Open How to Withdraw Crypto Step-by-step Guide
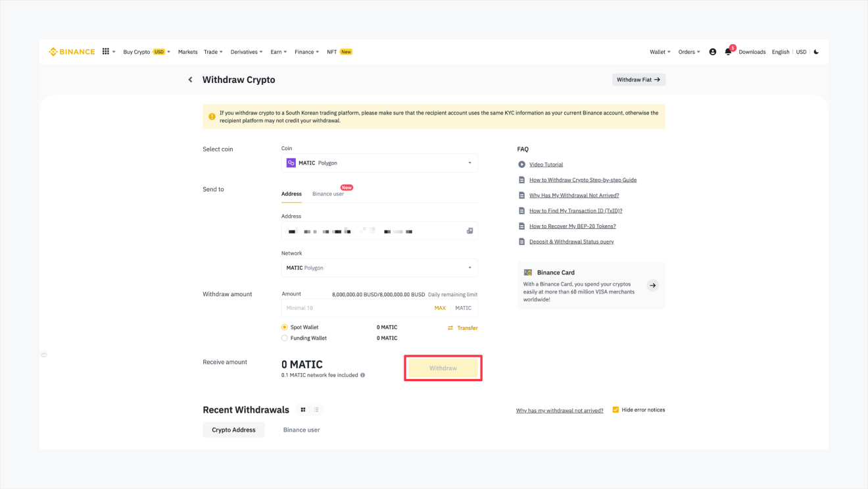Screen dimensions: 868x489 pos(583,180)
